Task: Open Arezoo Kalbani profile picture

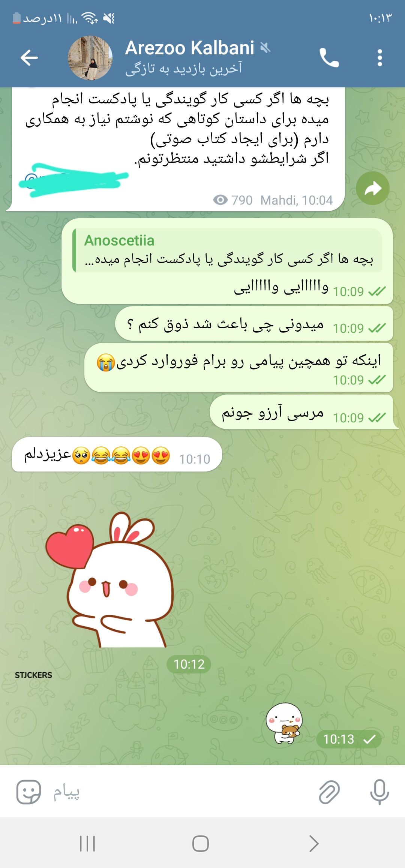Action: (x=90, y=58)
